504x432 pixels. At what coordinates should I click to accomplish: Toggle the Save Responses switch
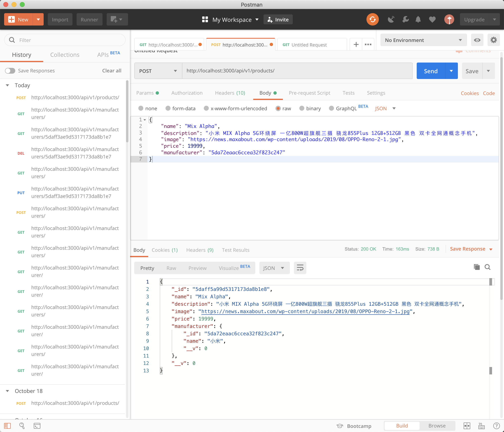click(10, 71)
